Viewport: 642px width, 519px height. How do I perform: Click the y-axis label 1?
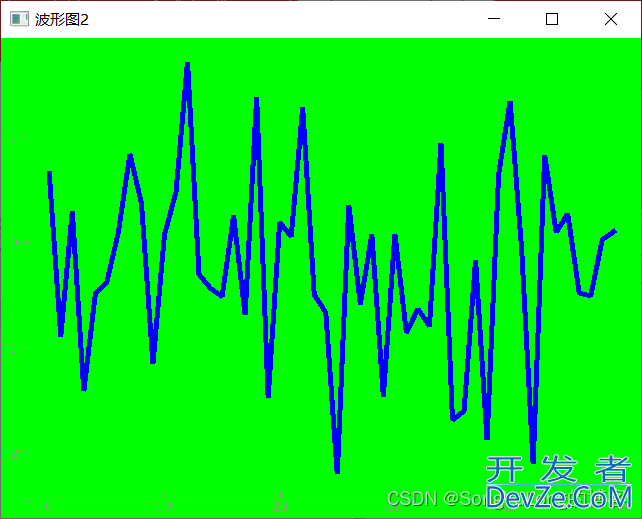[x=14, y=138]
